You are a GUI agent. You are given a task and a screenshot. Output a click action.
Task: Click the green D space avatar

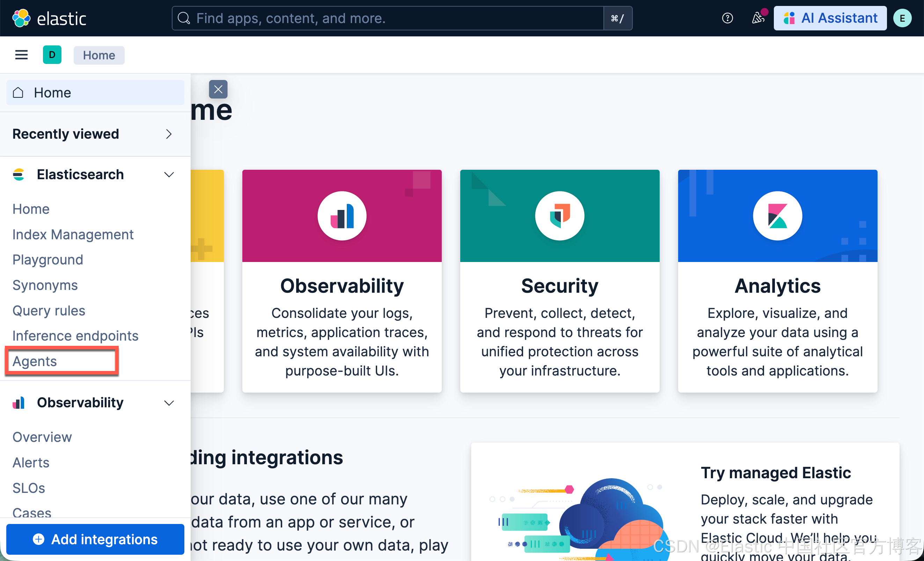point(52,55)
